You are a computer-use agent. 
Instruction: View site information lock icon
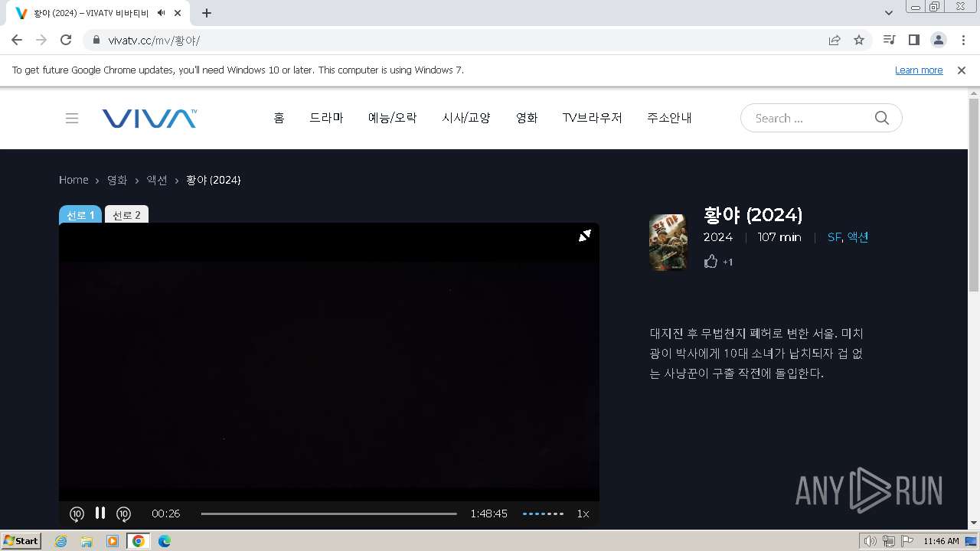tap(96, 40)
